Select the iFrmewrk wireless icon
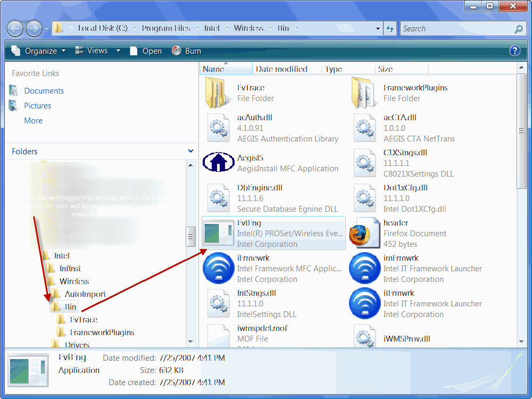This screenshot has height=399, width=532. (x=219, y=268)
